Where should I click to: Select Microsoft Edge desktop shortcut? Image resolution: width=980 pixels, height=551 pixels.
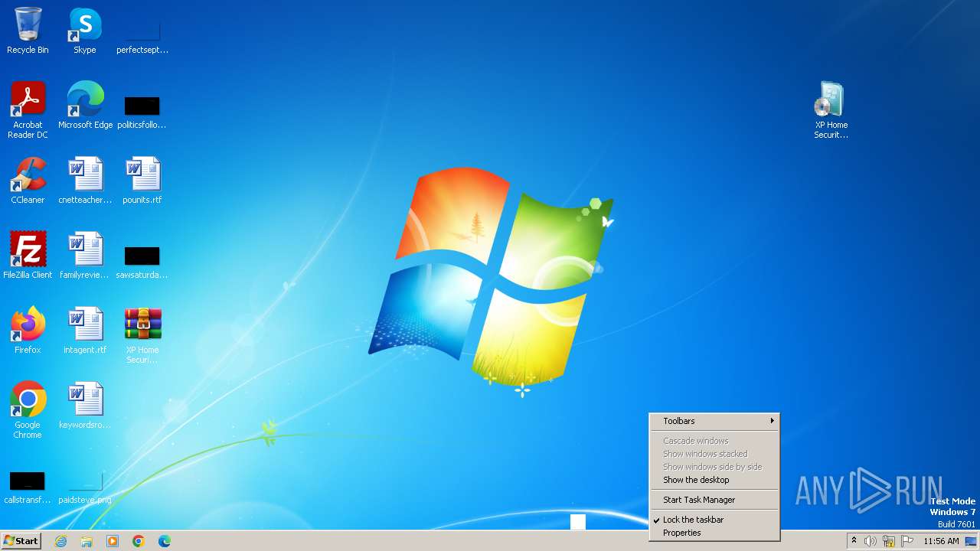tap(85, 106)
